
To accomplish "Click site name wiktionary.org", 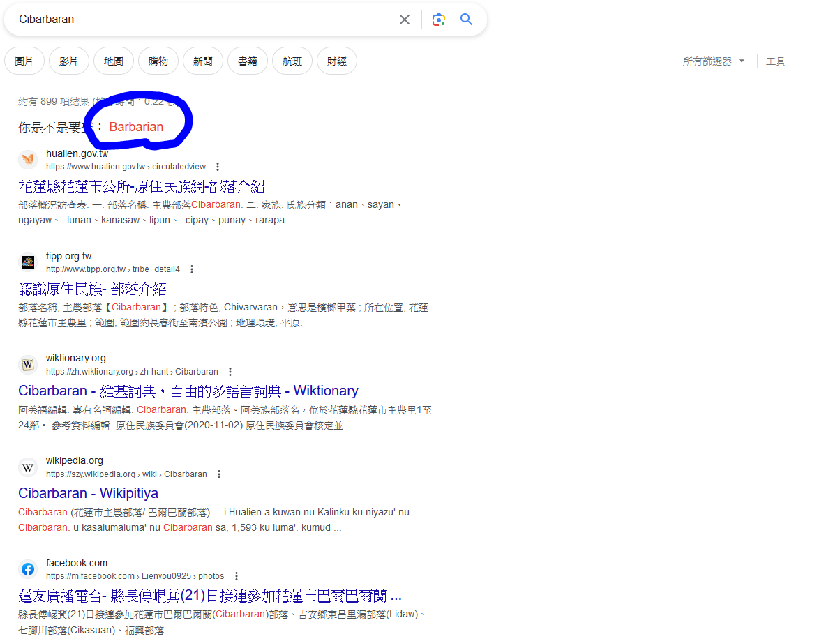I will 76,359.
